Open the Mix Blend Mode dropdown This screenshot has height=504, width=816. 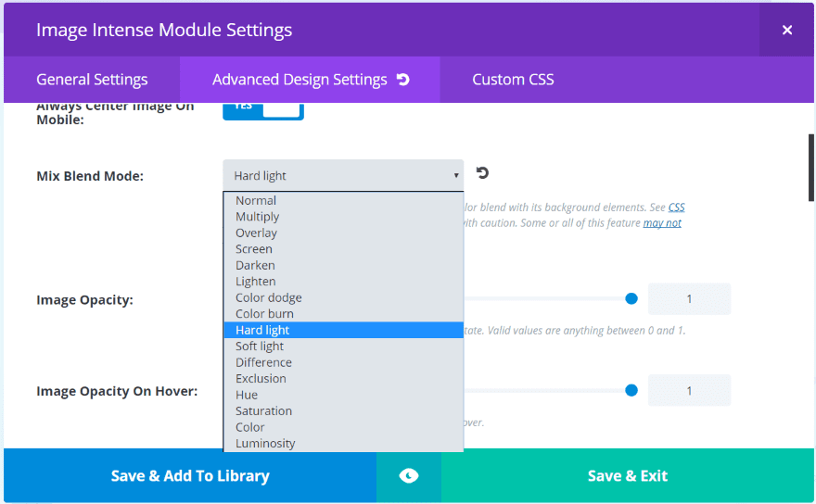tap(343, 175)
